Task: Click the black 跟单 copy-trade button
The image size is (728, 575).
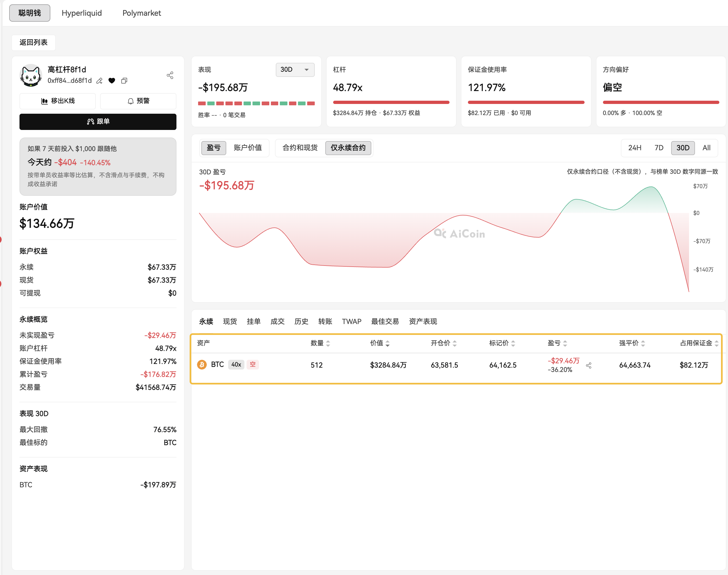Action: (98, 122)
